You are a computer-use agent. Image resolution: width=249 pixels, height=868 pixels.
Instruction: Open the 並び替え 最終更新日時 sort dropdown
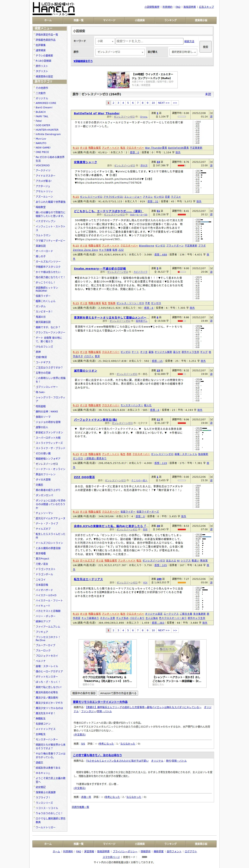pos(183,52)
